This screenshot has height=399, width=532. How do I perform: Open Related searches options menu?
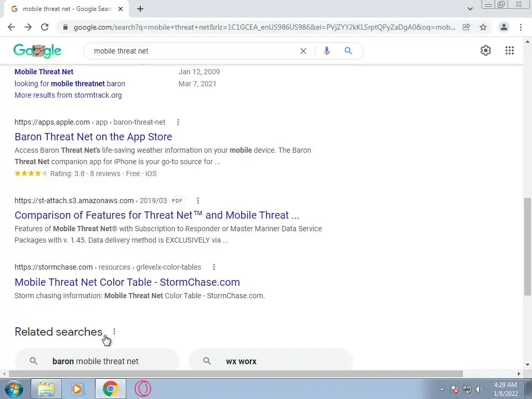[x=114, y=331]
